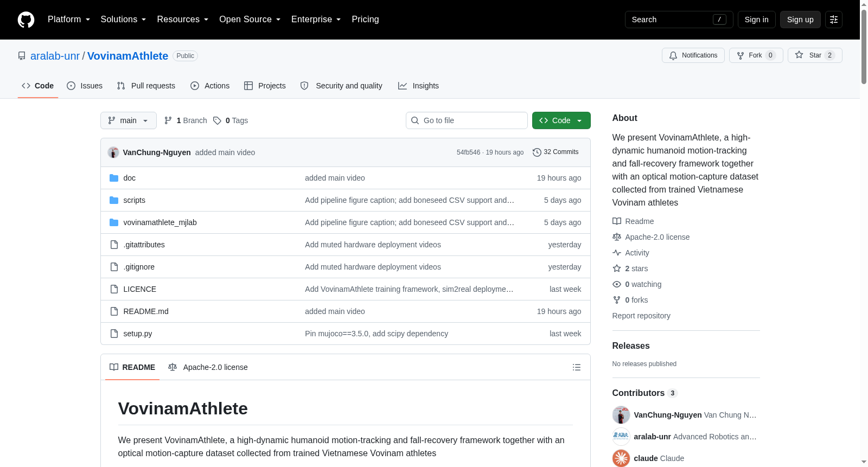Focus the top Search field

click(x=679, y=20)
